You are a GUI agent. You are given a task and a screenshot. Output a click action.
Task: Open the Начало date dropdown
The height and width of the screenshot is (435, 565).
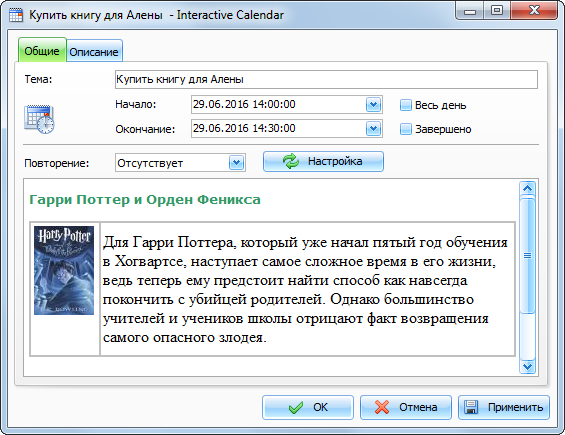(374, 105)
